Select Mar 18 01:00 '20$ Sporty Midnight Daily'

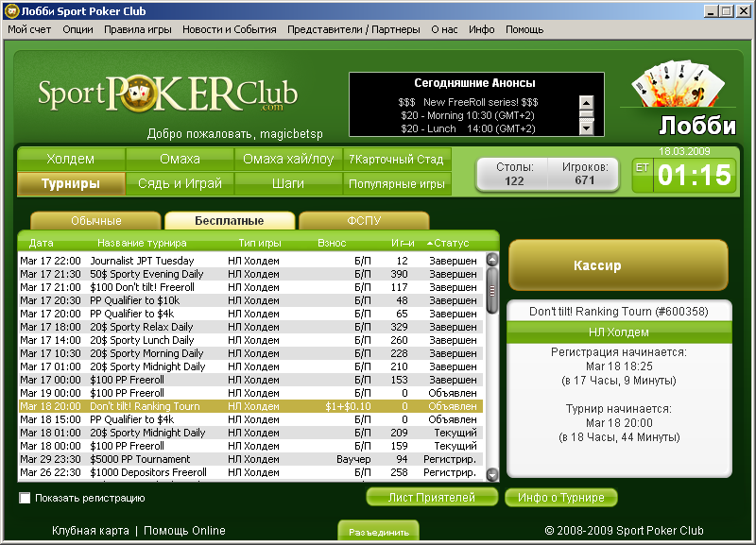[250, 433]
